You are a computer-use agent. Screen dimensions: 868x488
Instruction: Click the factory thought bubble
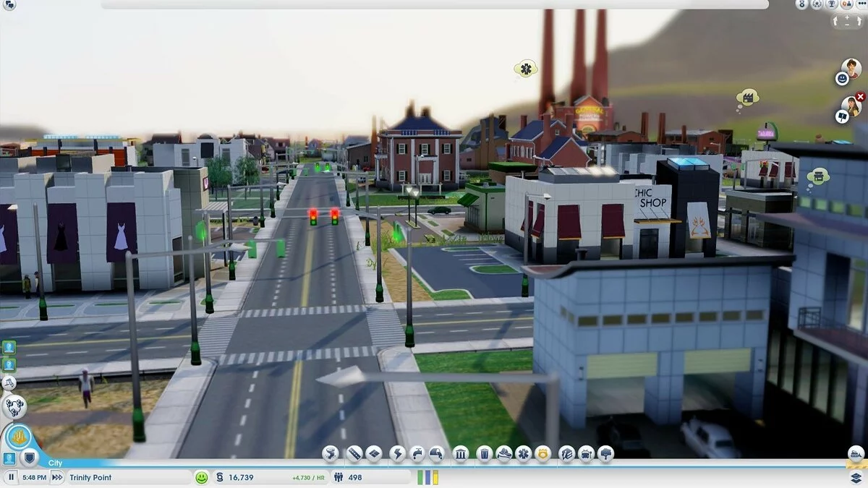(746, 97)
